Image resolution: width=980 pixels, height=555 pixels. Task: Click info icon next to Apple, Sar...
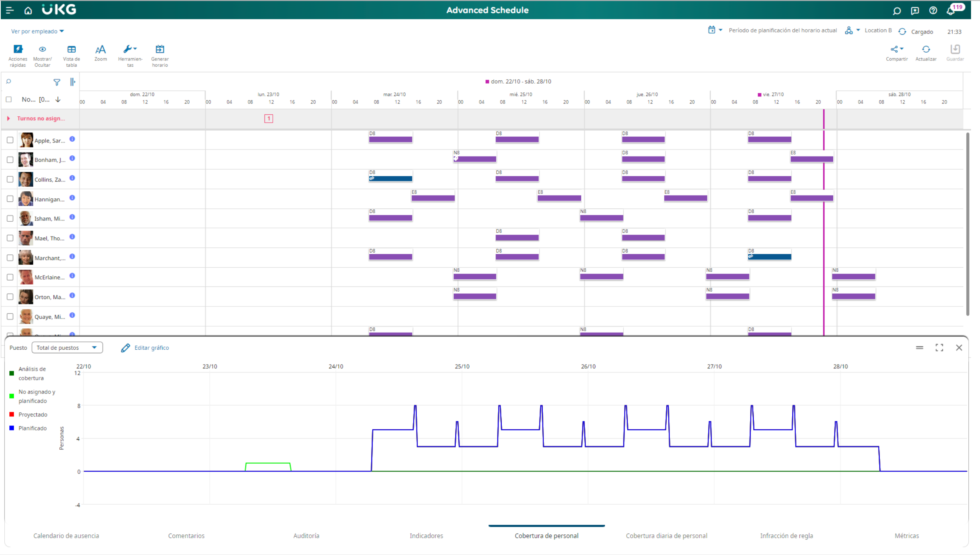pyautogui.click(x=72, y=139)
